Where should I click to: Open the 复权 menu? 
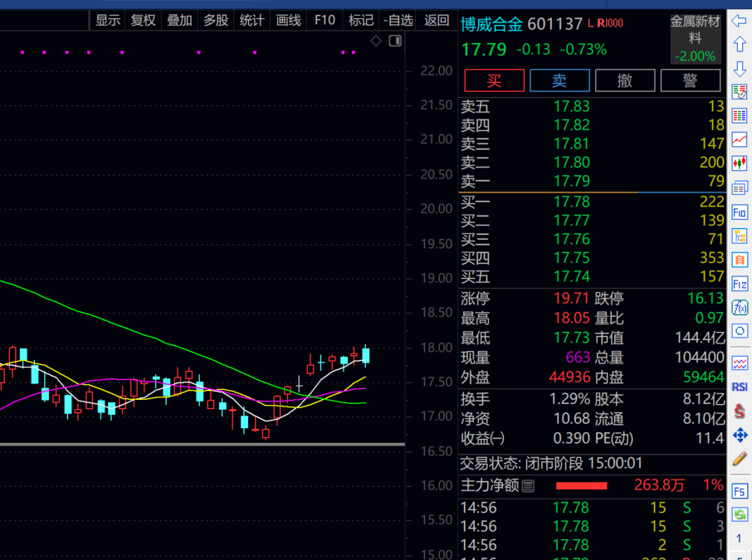[x=144, y=21]
